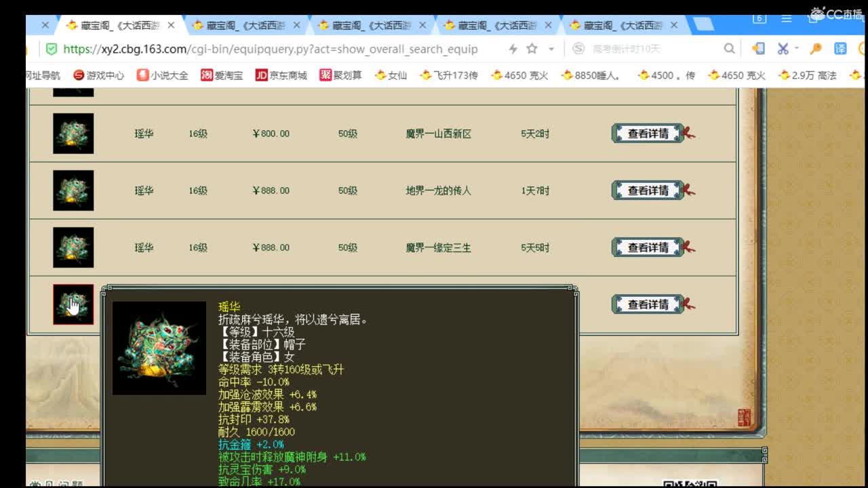Image resolution: width=868 pixels, height=488 pixels.
Task: Open the browser hamburger menu
Action: (787, 19)
